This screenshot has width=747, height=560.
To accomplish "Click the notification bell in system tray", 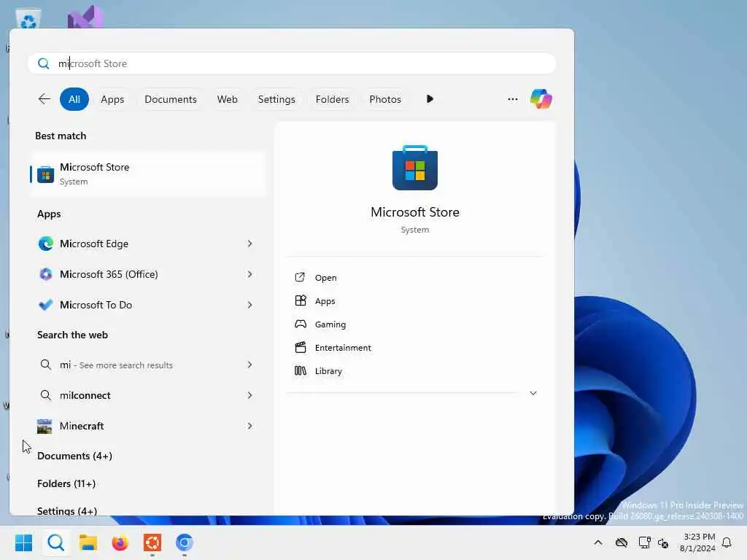I will 727,542.
